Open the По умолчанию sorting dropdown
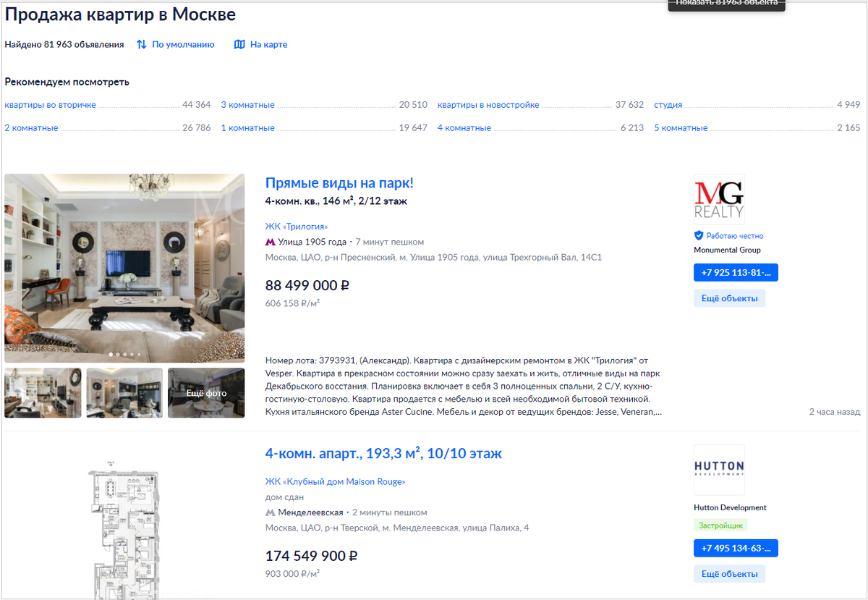This screenshot has height=600, width=868. click(183, 44)
